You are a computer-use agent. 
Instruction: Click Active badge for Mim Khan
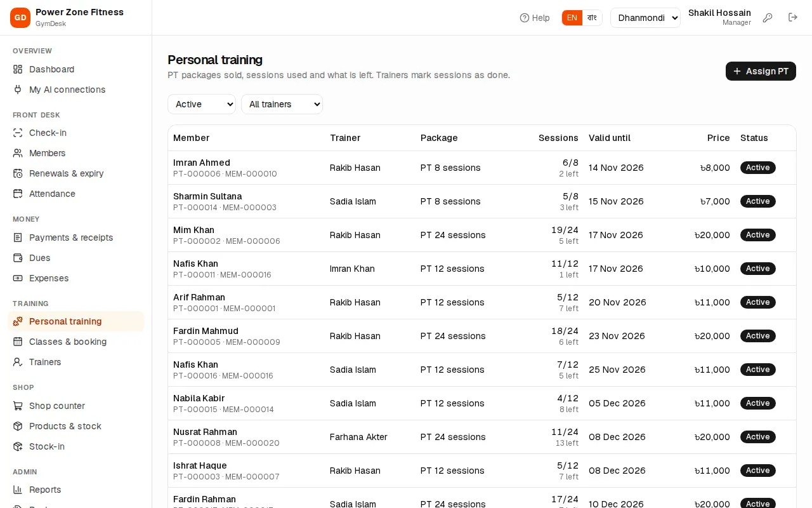758,235
